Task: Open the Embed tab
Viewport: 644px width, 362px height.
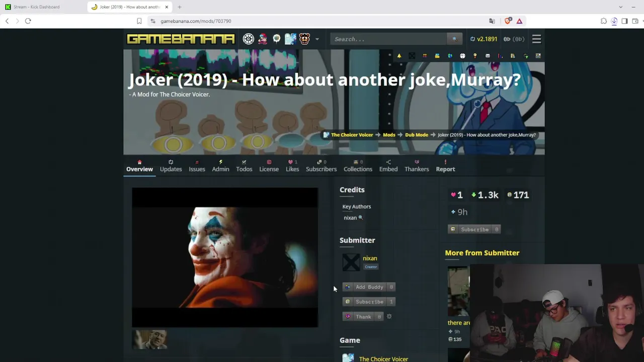Action: (x=388, y=166)
